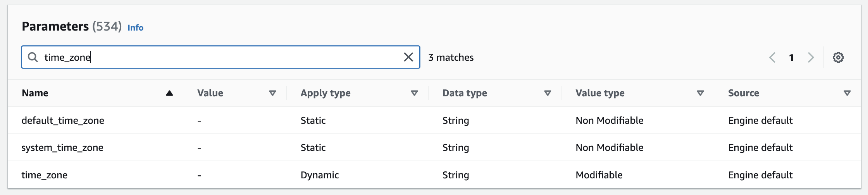The width and height of the screenshot is (868, 195).
Task: Sort by Data type column arrow
Action: (x=548, y=93)
